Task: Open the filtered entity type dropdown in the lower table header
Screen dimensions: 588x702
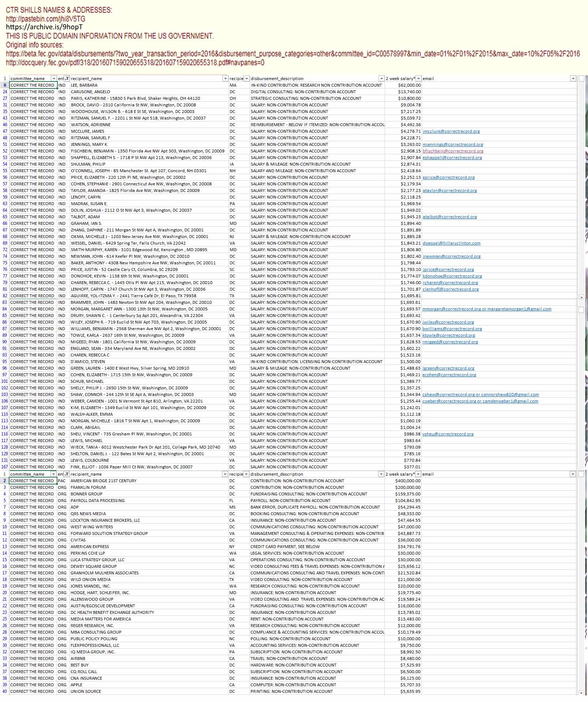Action: (67, 474)
